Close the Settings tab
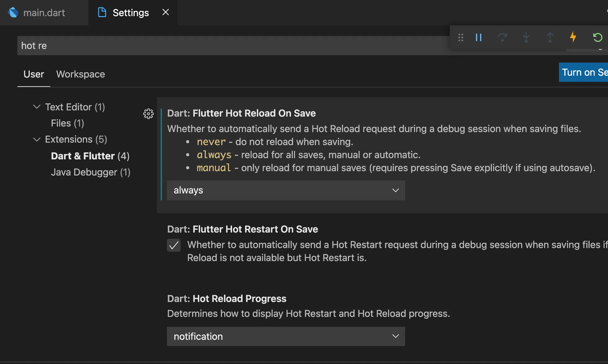This screenshot has width=608, height=364. [166, 12]
